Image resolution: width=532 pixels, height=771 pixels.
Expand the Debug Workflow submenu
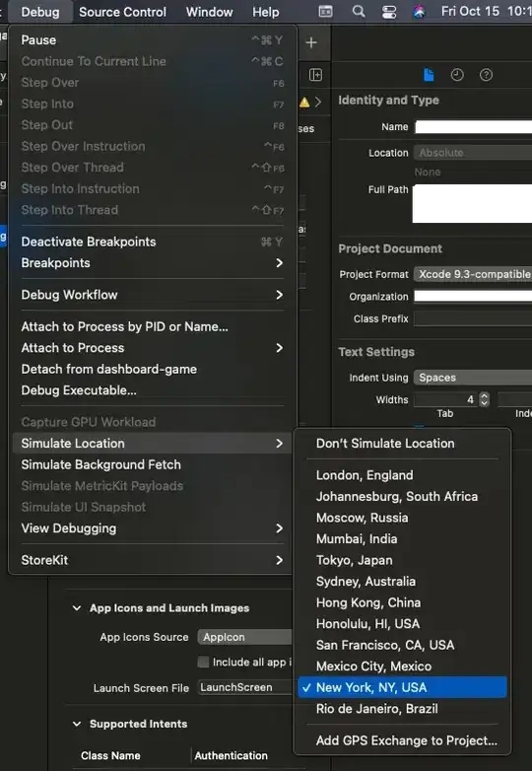153,295
